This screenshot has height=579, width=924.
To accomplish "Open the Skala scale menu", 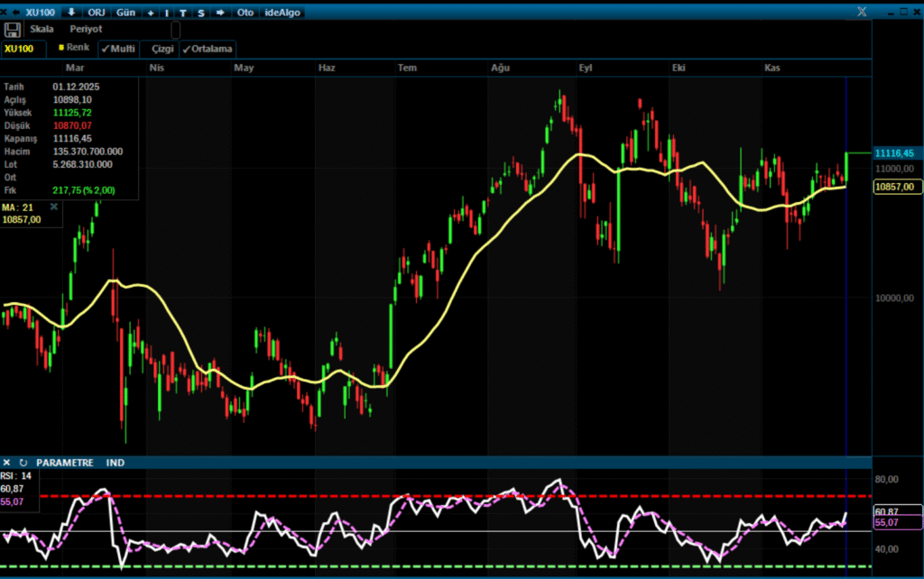I will (x=42, y=29).
